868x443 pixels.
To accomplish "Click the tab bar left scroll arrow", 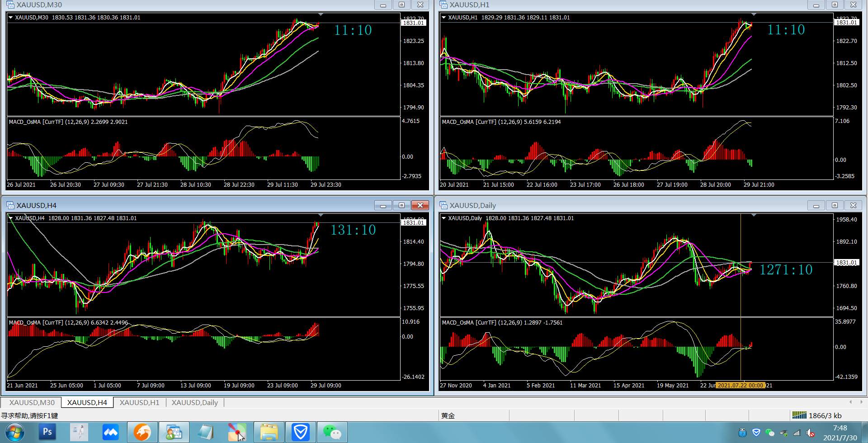I will tap(851, 402).
